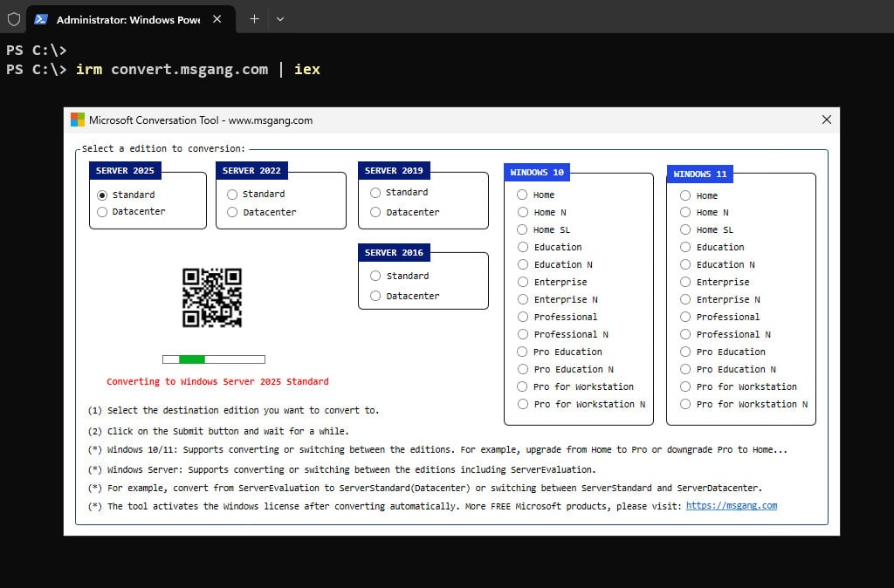894x588 pixels.
Task: Click the QR code image
Action: (x=212, y=297)
